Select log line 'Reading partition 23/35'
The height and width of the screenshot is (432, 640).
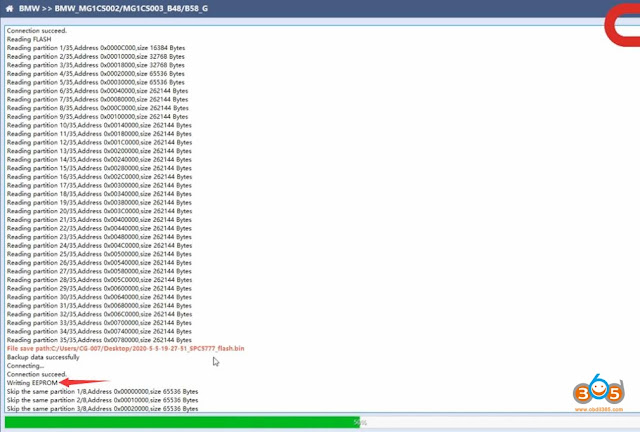click(x=99, y=237)
